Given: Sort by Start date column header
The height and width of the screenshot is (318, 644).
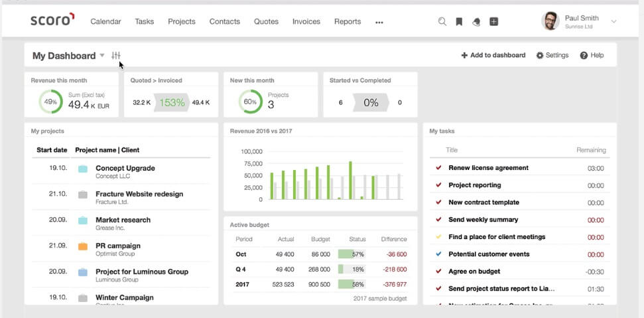Looking at the screenshot, I should 52,150.
